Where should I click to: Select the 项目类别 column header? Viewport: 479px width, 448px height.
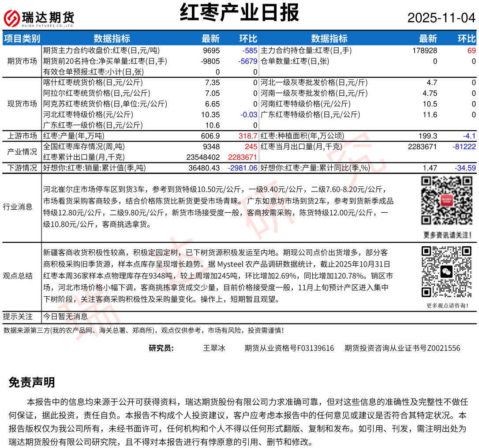tap(22, 38)
